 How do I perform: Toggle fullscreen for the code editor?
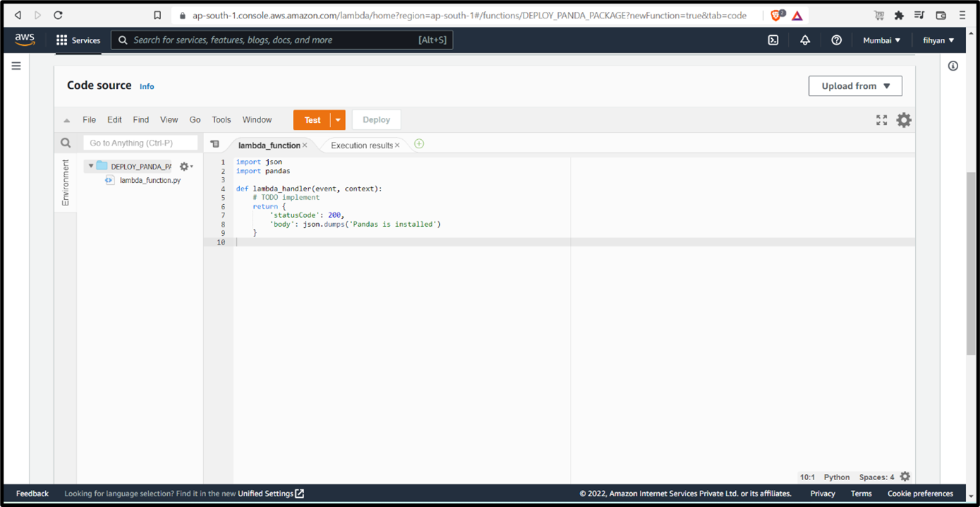pyautogui.click(x=881, y=120)
